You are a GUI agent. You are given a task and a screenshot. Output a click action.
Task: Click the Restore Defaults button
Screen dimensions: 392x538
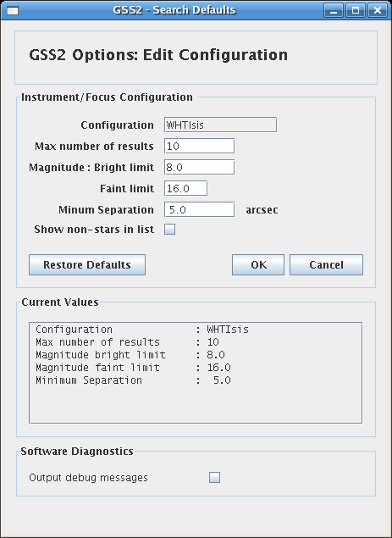(87, 265)
